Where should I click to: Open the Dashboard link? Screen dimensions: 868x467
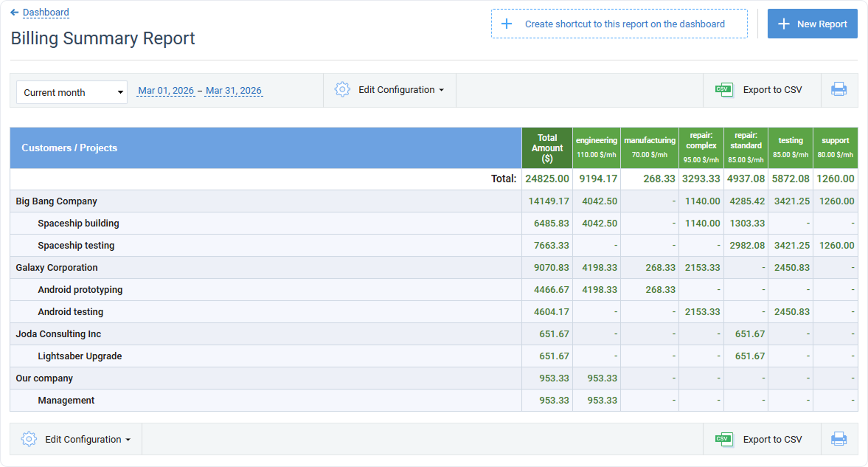click(x=45, y=12)
